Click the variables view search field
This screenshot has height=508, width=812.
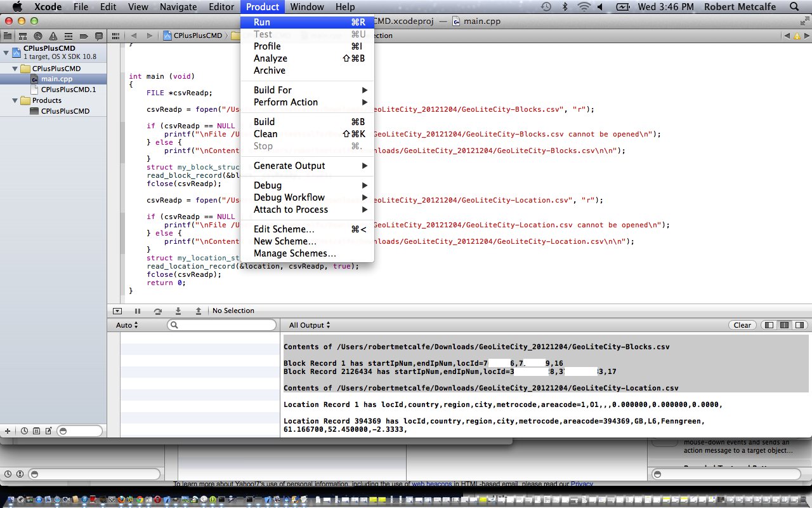click(x=222, y=325)
